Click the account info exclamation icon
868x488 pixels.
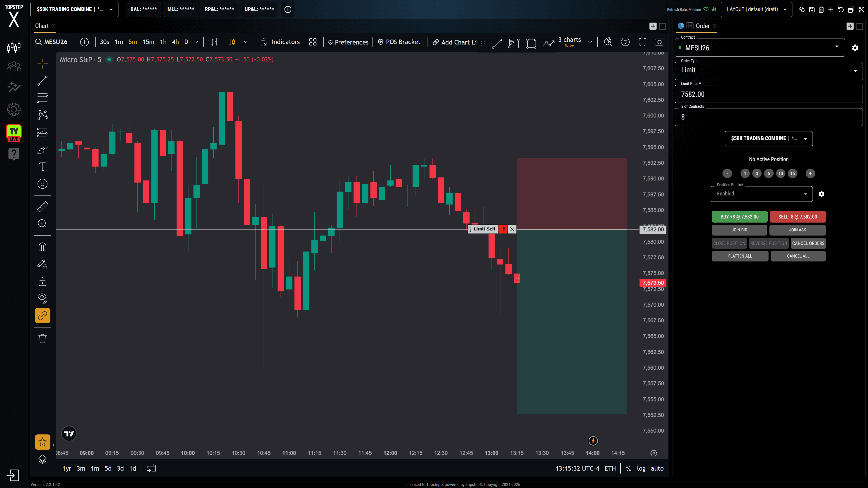click(x=288, y=9)
